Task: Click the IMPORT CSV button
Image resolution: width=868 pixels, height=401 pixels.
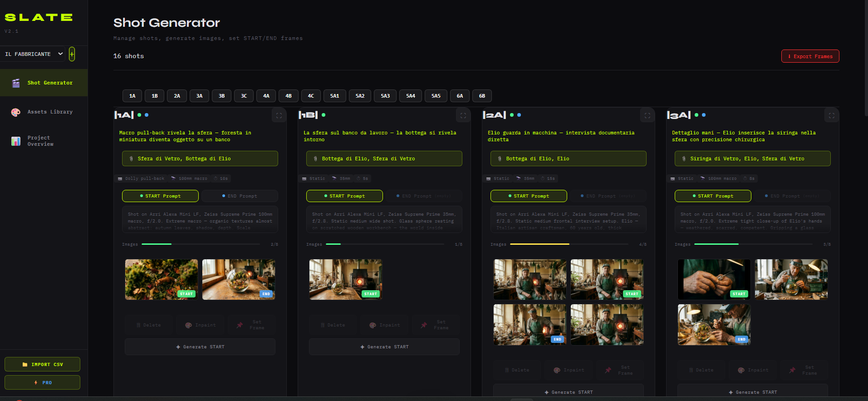Action: tap(42, 364)
